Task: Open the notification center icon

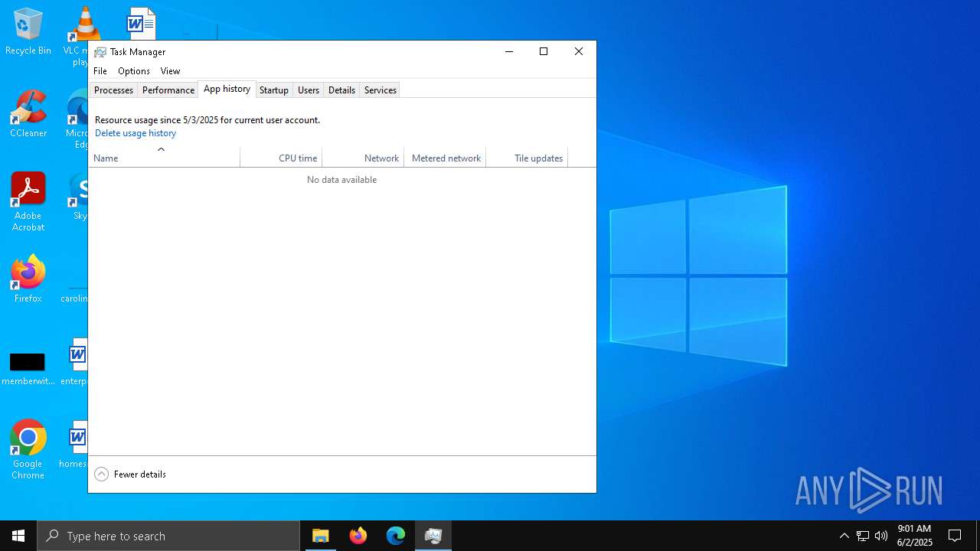Action: click(955, 536)
